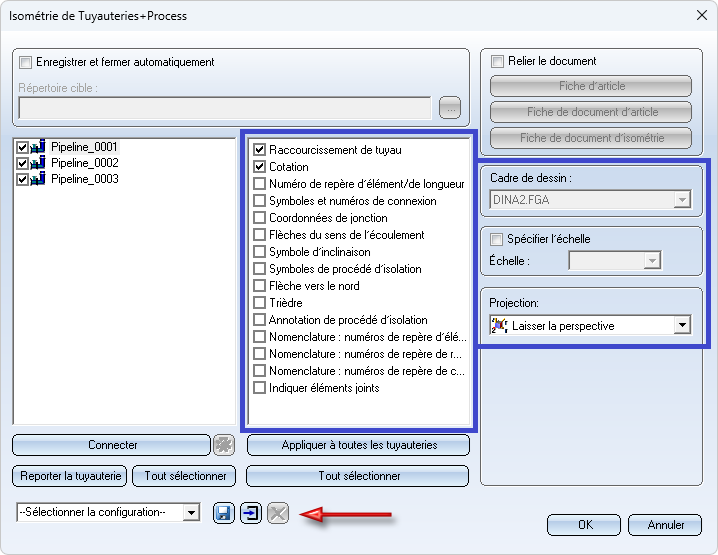Click the save configuration floppy disk icon
This screenshot has height=555, width=718.
coord(223,513)
